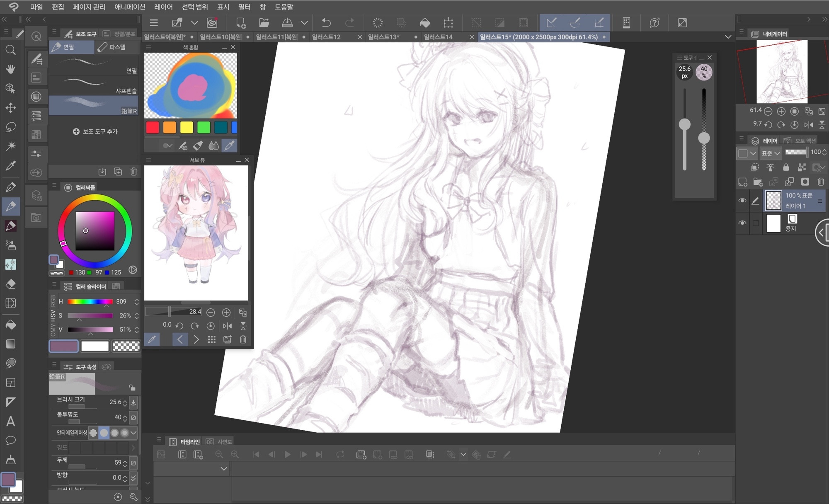Image resolution: width=829 pixels, height=504 pixels.
Task: Open 사면도 panel tab
Action: coord(219,442)
